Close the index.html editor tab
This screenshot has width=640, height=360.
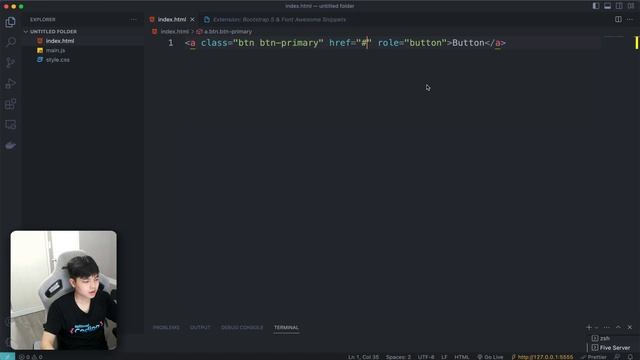pos(192,20)
